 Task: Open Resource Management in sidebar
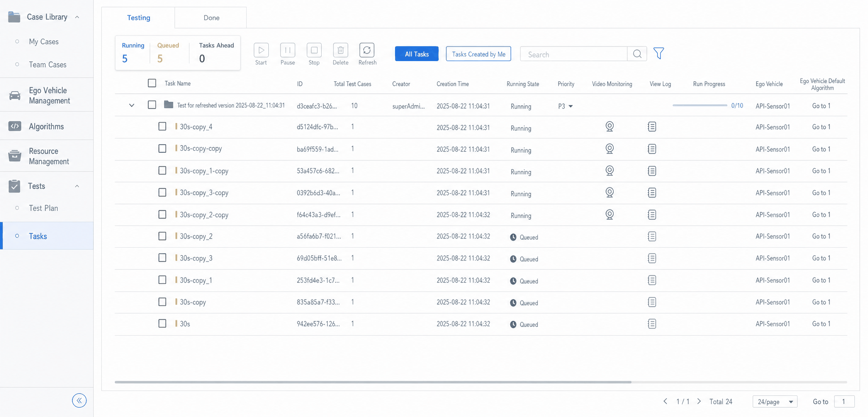tap(47, 156)
